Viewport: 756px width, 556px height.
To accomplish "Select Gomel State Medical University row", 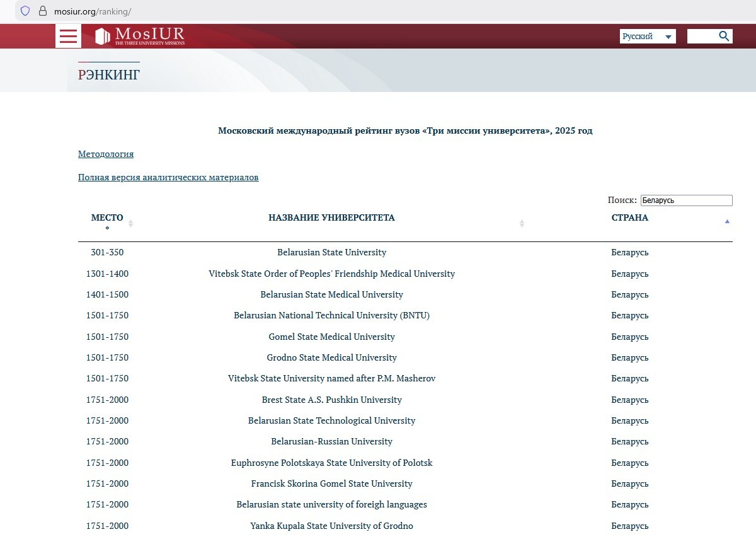I will pyautogui.click(x=331, y=337).
